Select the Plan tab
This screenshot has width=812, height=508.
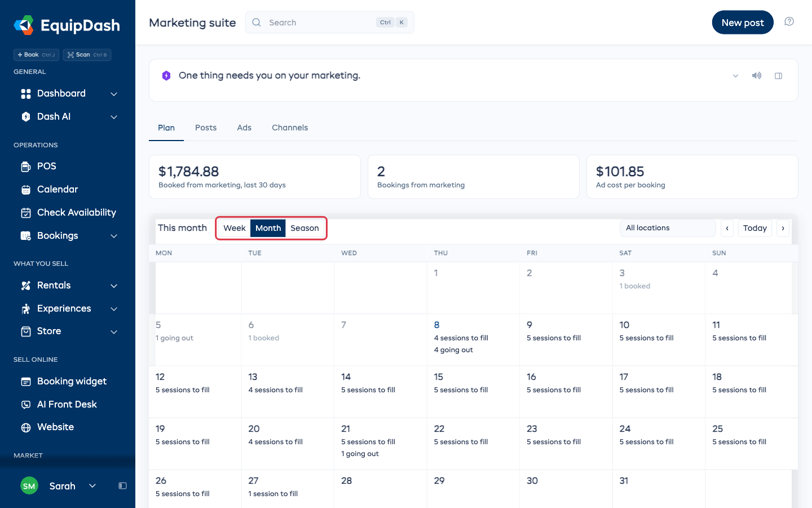[x=166, y=128]
